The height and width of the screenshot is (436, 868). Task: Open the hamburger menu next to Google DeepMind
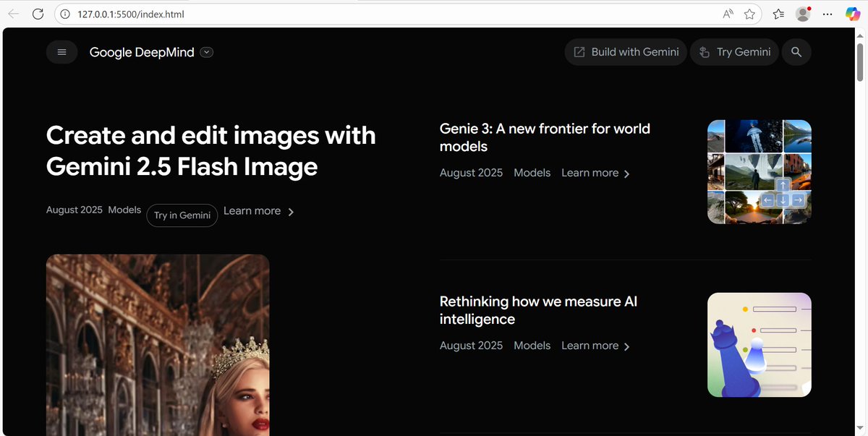62,52
